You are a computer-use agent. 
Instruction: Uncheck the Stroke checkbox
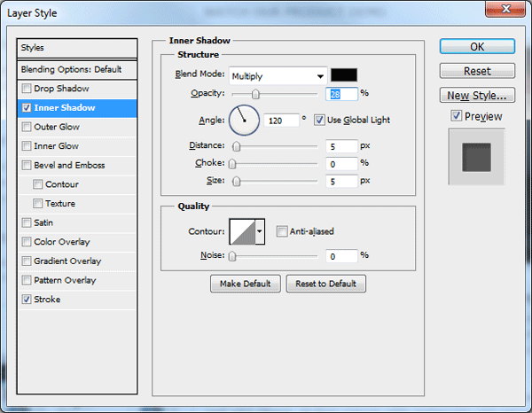[x=26, y=300]
